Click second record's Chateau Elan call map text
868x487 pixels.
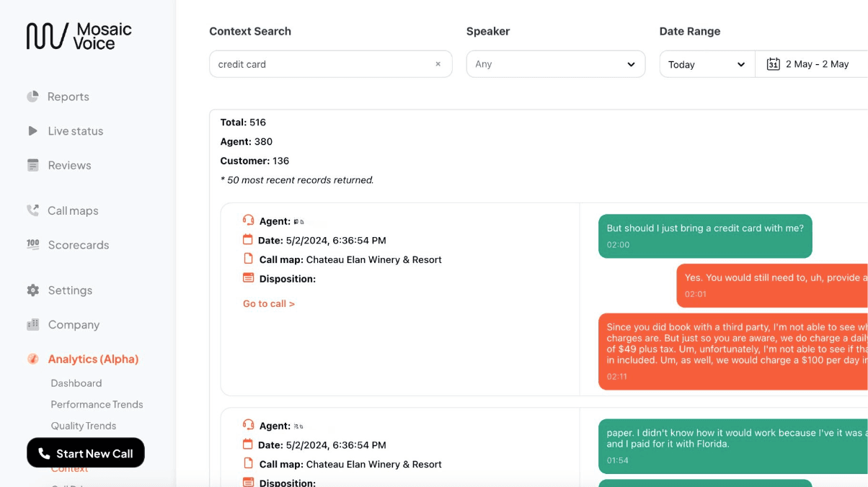pyautogui.click(x=373, y=464)
